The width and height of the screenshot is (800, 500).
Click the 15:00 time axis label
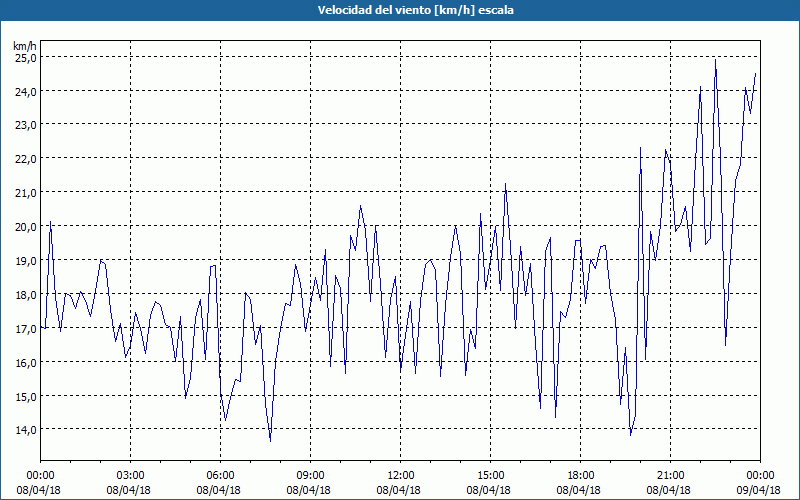pyautogui.click(x=490, y=476)
